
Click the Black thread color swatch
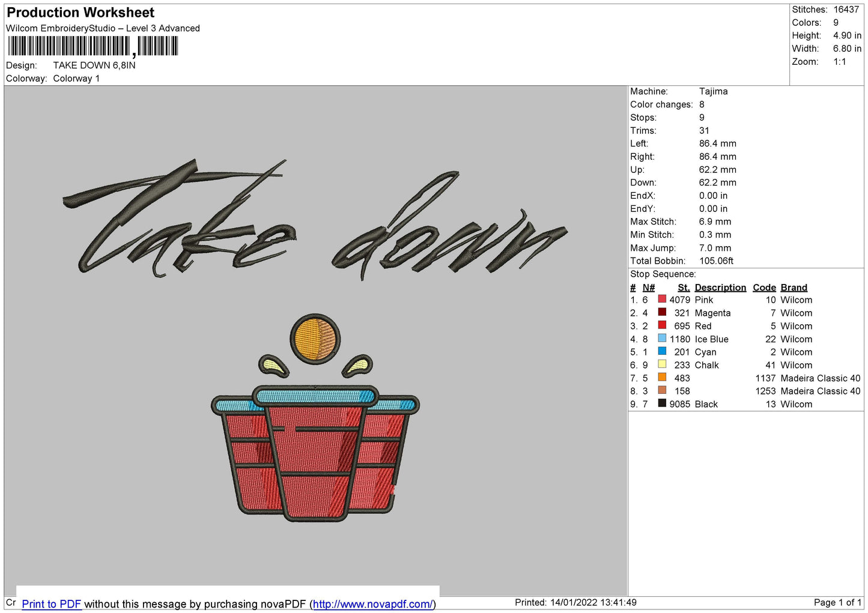[x=662, y=403]
